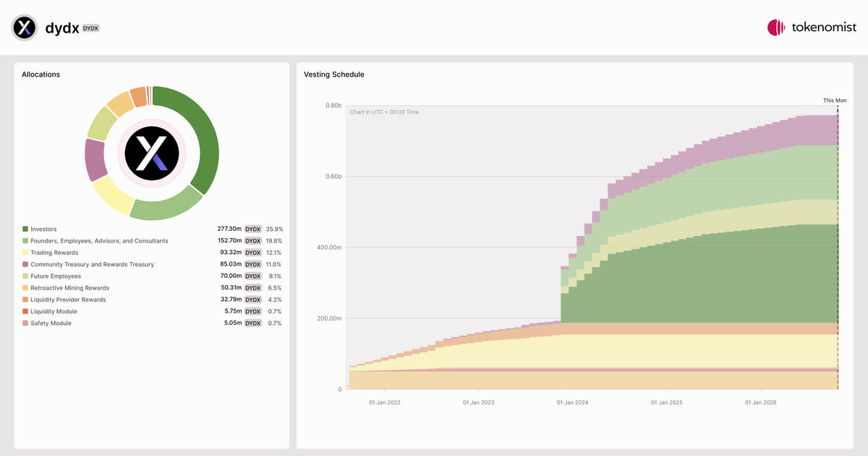Click the 152.70m allocation amount
This screenshot has height=456, width=868.
click(x=229, y=241)
